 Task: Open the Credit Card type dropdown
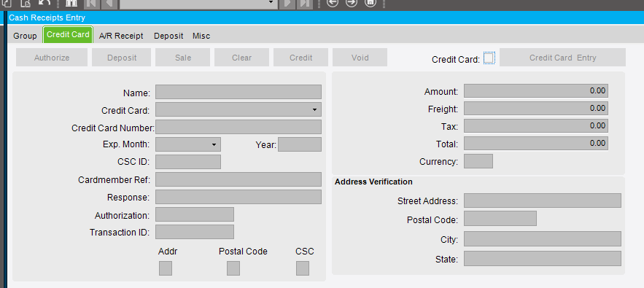pos(314,109)
